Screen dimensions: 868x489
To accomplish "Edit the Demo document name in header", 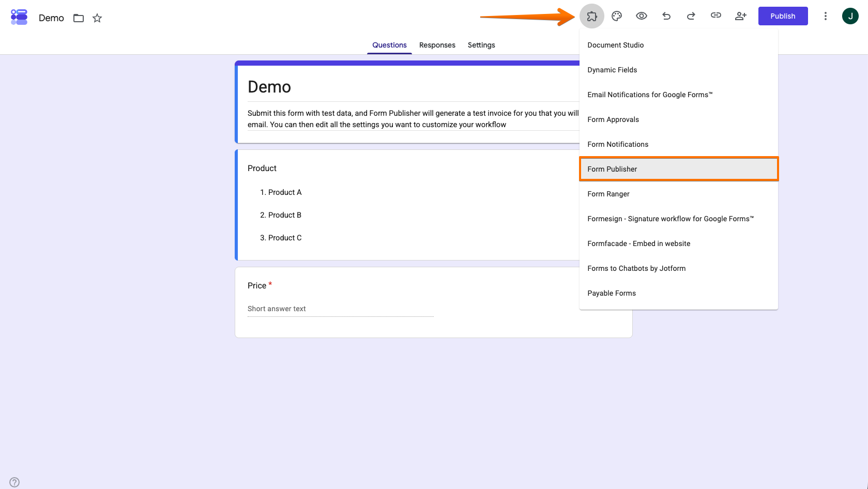I will [x=51, y=18].
